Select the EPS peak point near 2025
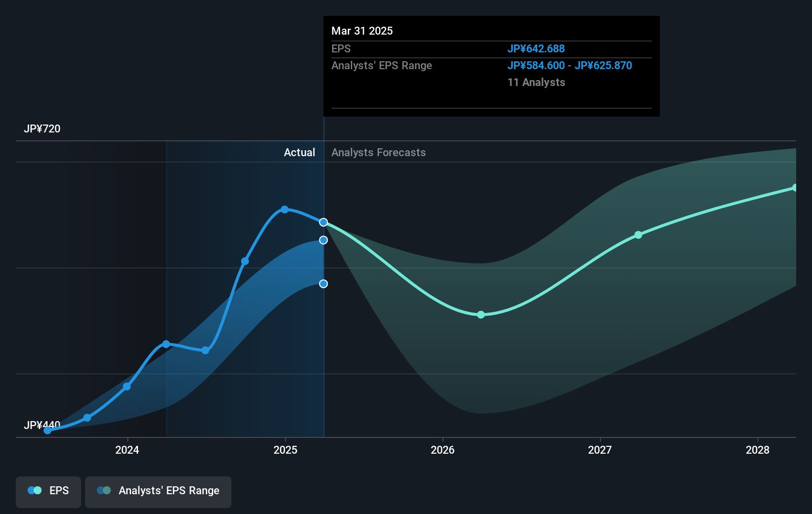This screenshot has height=514, width=812. click(285, 210)
